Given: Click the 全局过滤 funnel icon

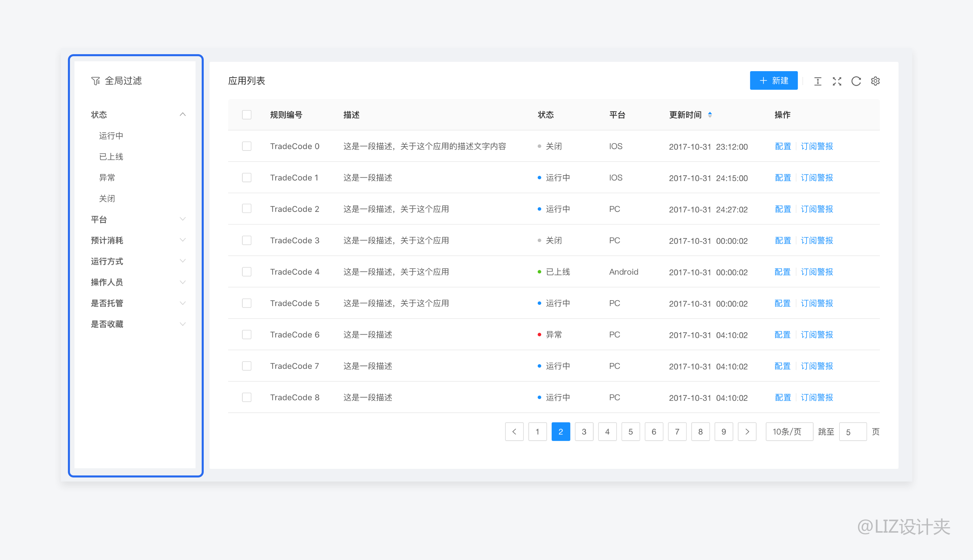Looking at the screenshot, I should tap(96, 81).
